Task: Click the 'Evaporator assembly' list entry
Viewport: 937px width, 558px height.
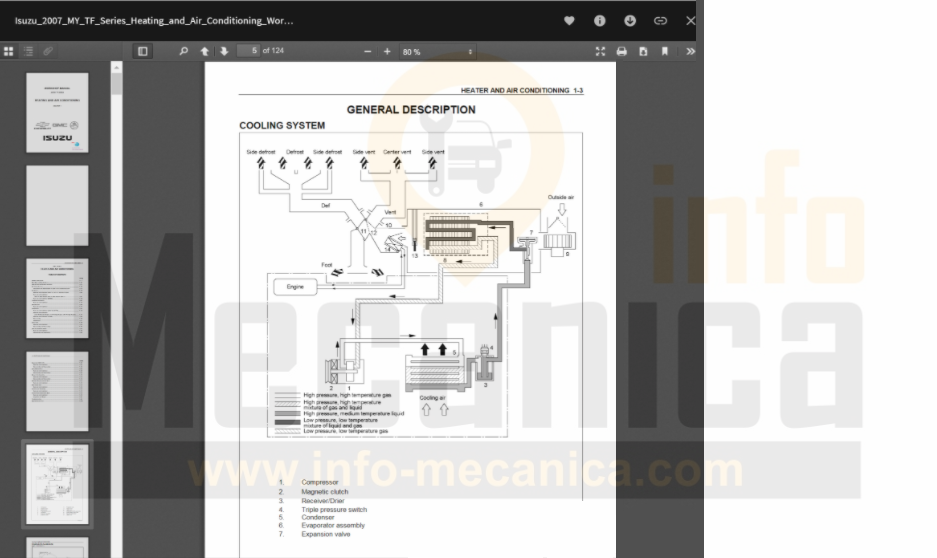Action: (x=333, y=526)
